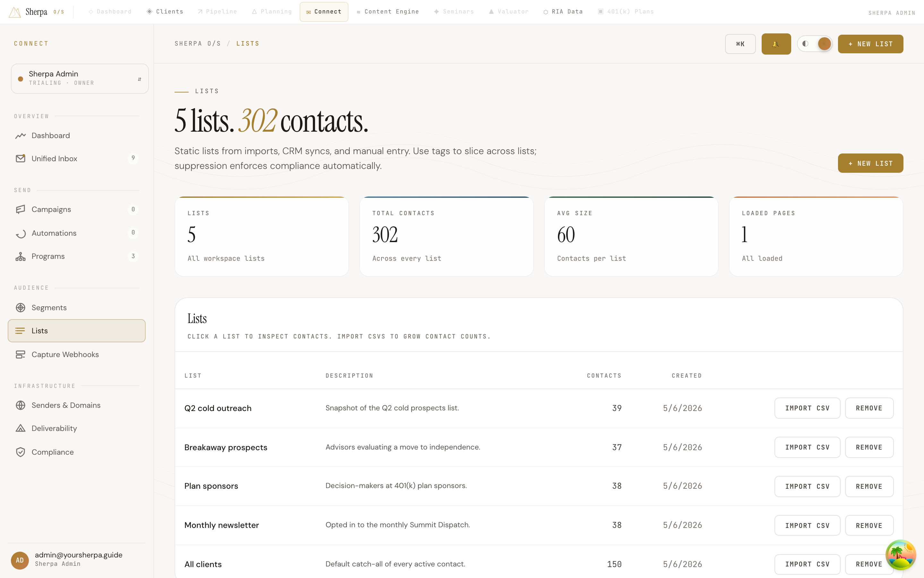The height and width of the screenshot is (578, 924).
Task: Click the header + New List button
Action: point(870,44)
